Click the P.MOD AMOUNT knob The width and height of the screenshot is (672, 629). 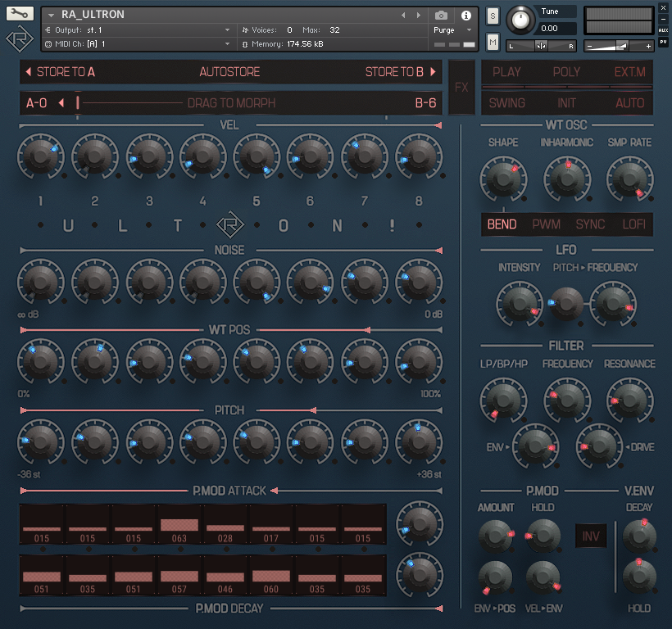tap(496, 536)
